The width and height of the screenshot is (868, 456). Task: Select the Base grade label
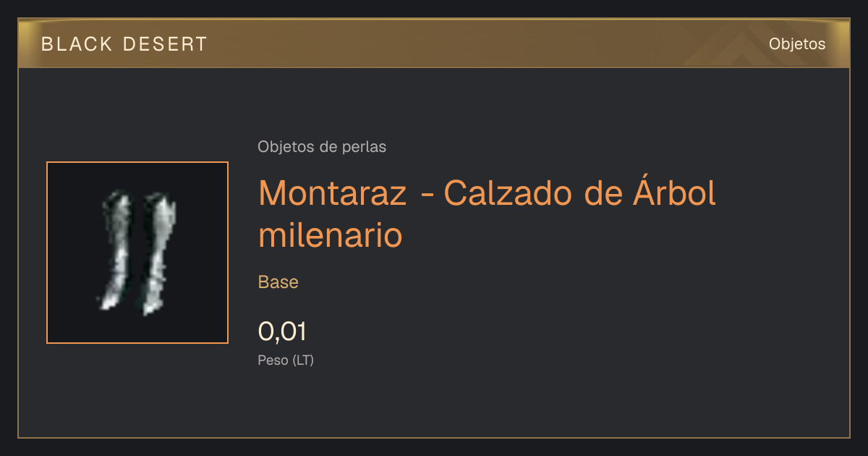278,282
